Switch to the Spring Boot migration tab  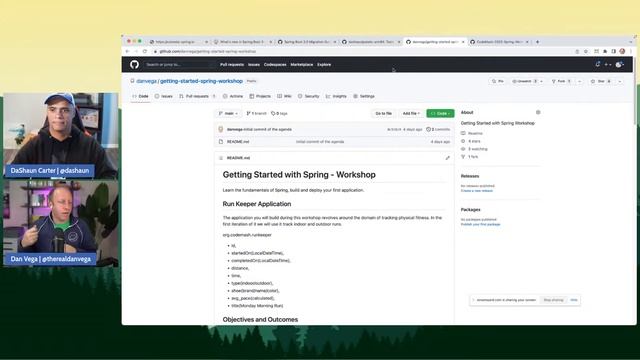[x=307, y=42]
